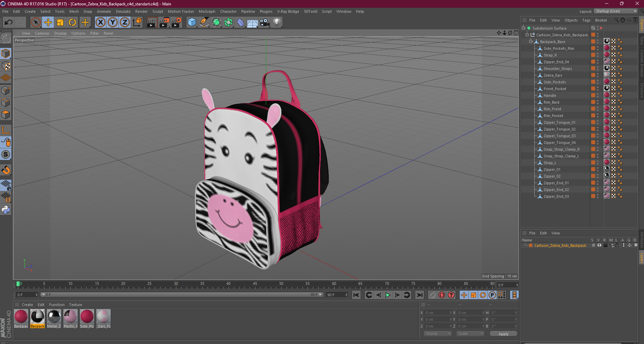Activate the Move tool

pos(48,23)
